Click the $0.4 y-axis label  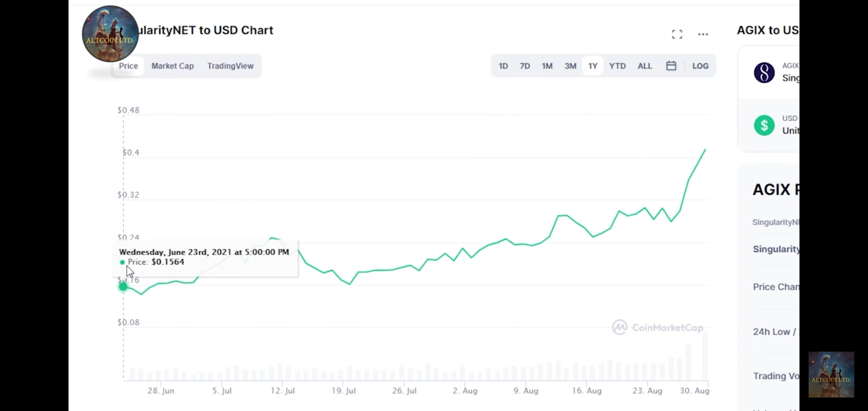[x=131, y=152]
